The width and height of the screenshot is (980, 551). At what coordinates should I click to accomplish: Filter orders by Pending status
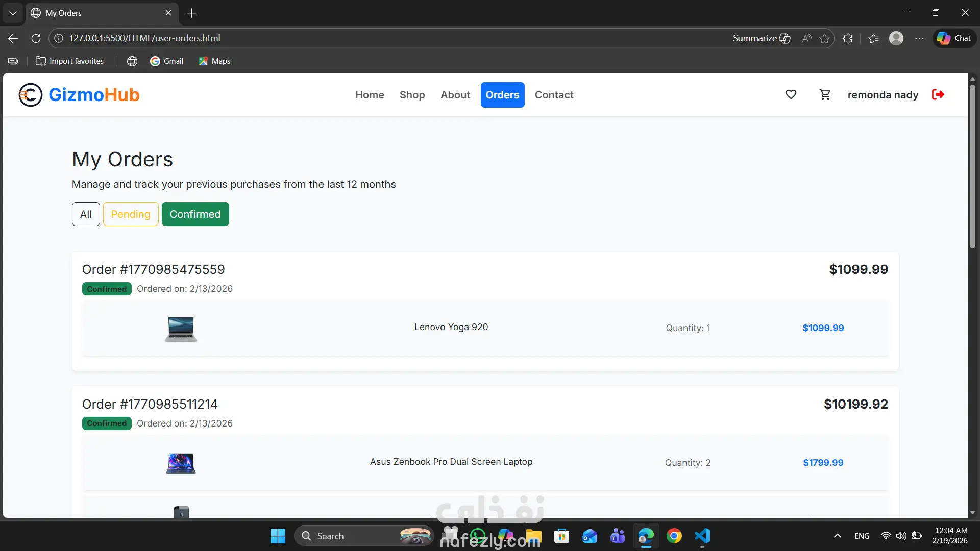131,214
